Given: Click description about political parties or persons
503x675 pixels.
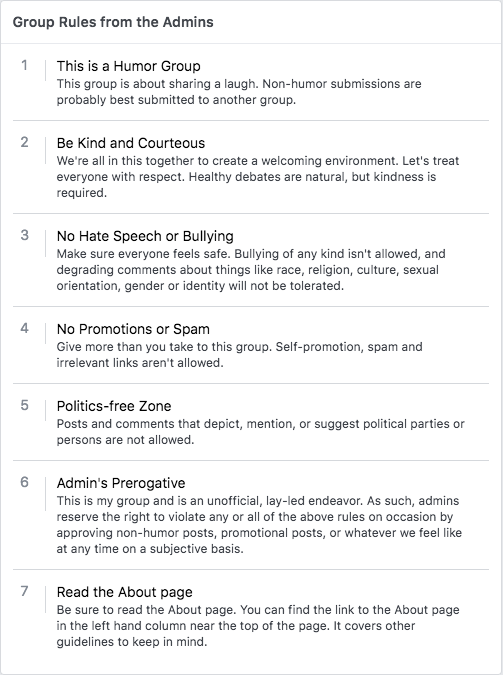Looking at the screenshot, I should (x=261, y=432).
